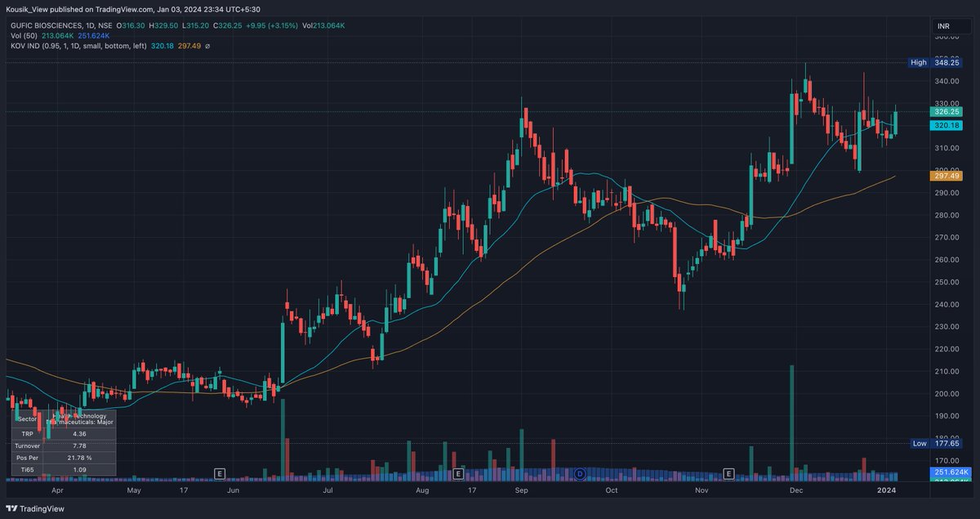Click the change value +9.95 (+3.15%)
Viewport: 980px width, 519px height.
click(274, 26)
